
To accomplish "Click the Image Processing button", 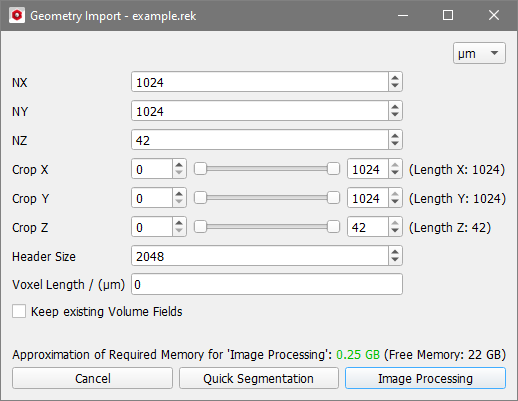I will coord(425,378).
